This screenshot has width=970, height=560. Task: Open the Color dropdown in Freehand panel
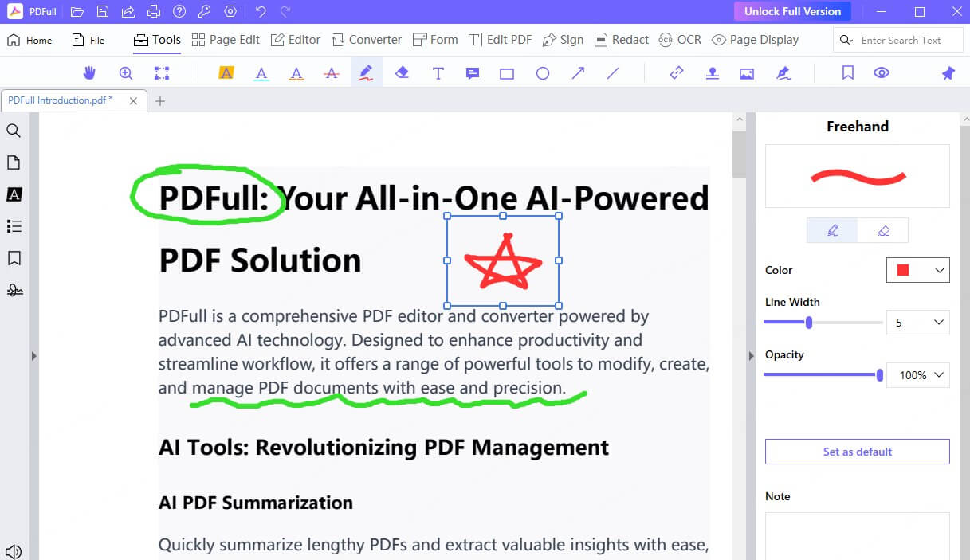point(918,270)
